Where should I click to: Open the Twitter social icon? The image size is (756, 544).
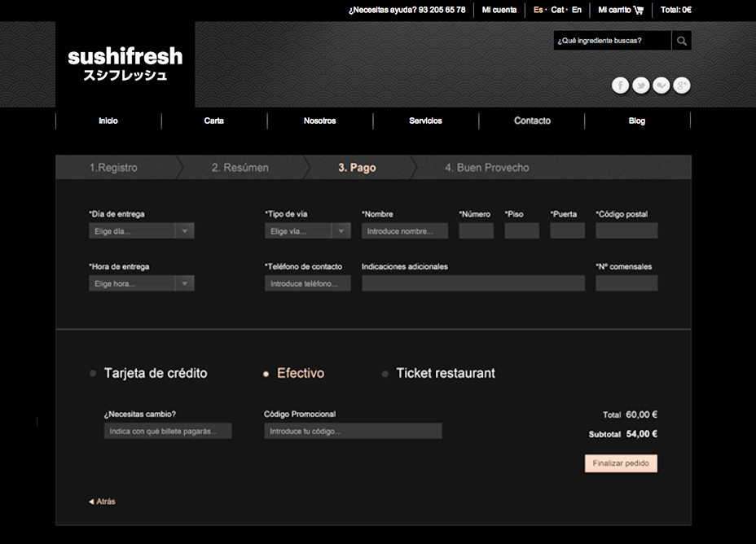[641, 86]
